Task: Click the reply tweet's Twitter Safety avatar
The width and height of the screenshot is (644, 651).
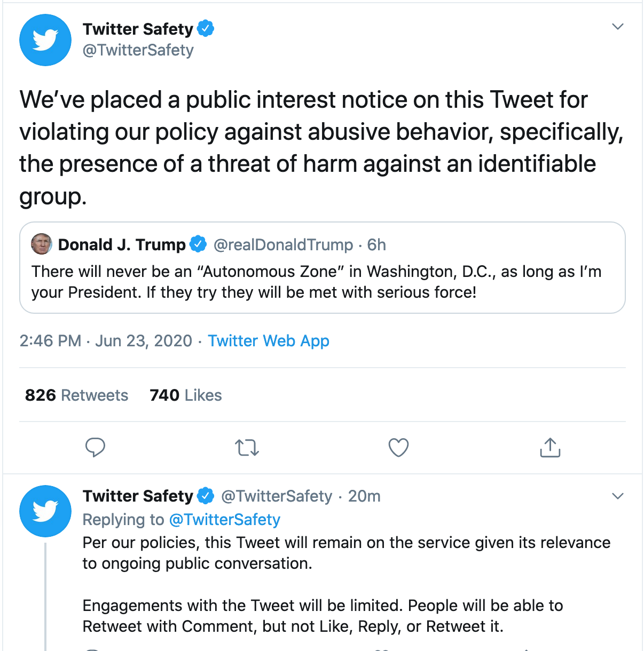Action: [x=45, y=511]
